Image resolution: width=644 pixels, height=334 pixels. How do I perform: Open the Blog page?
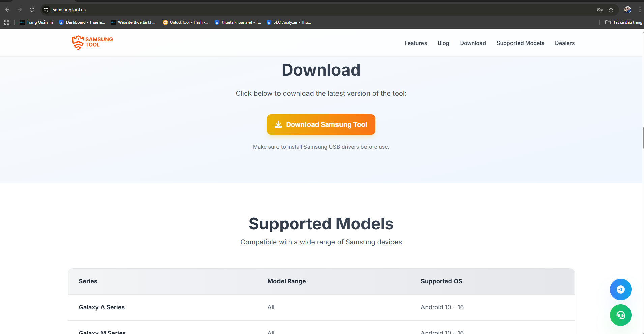point(443,43)
